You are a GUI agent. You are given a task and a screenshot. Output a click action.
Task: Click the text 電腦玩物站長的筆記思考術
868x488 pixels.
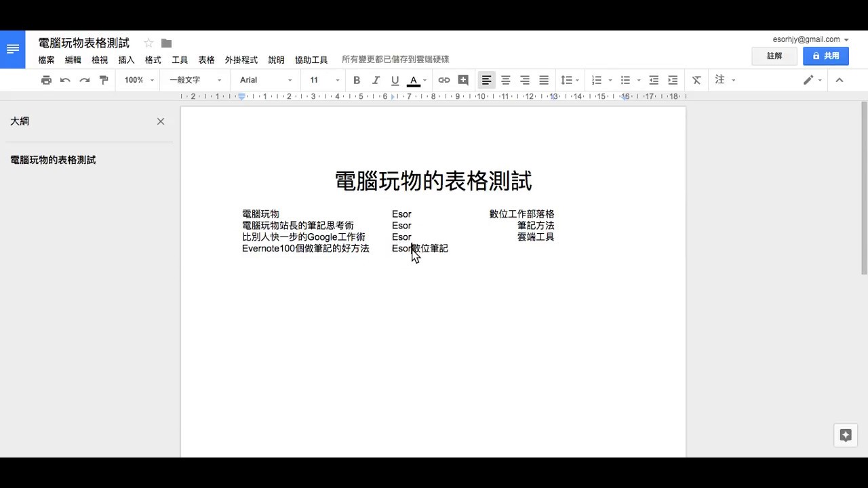[x=298, y=226]
